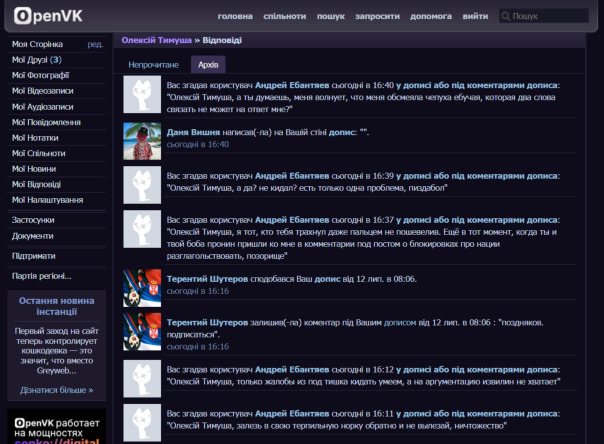The image size is (604, 444).
Task: Click допис link in Даня Вишня notification
Action: (341, 132)
